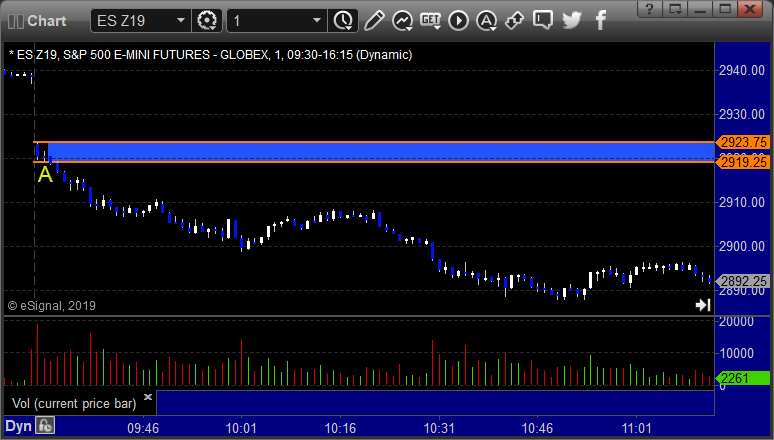The width and height of the screenshot is (774, 440).
Task: Click the 11:01 time axis label
Action: (x=636, y=428)
